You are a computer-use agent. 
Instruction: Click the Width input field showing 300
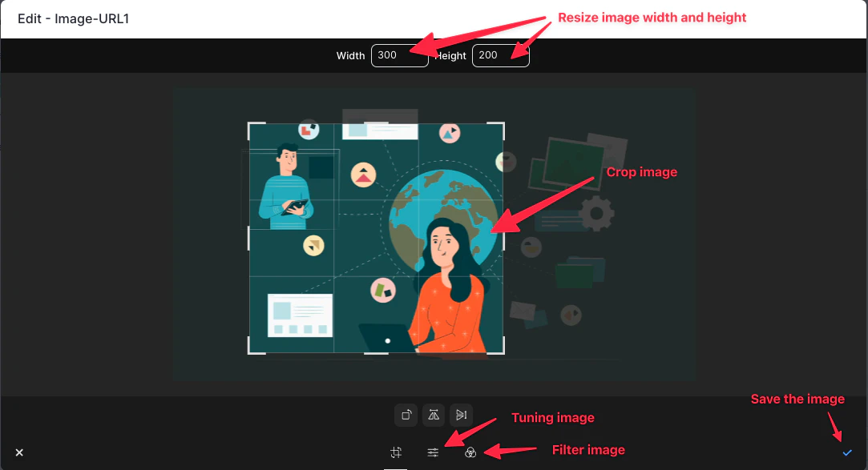tap(399, 55)
